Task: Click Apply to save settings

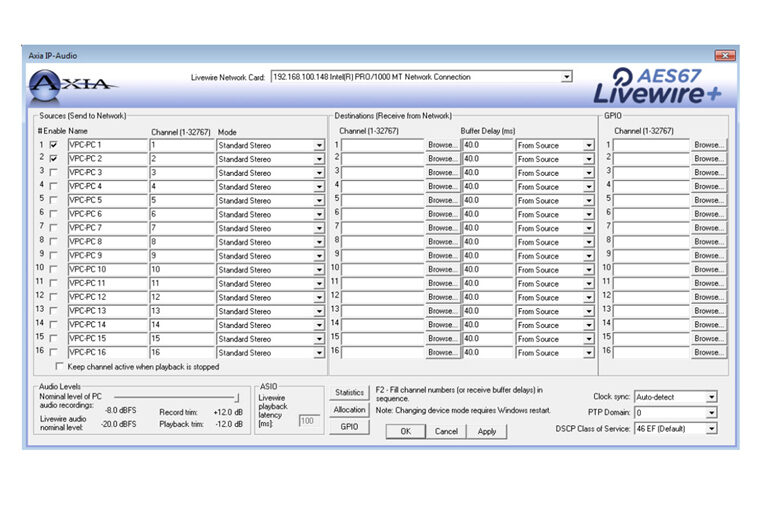Action: [x=487, y=431]
